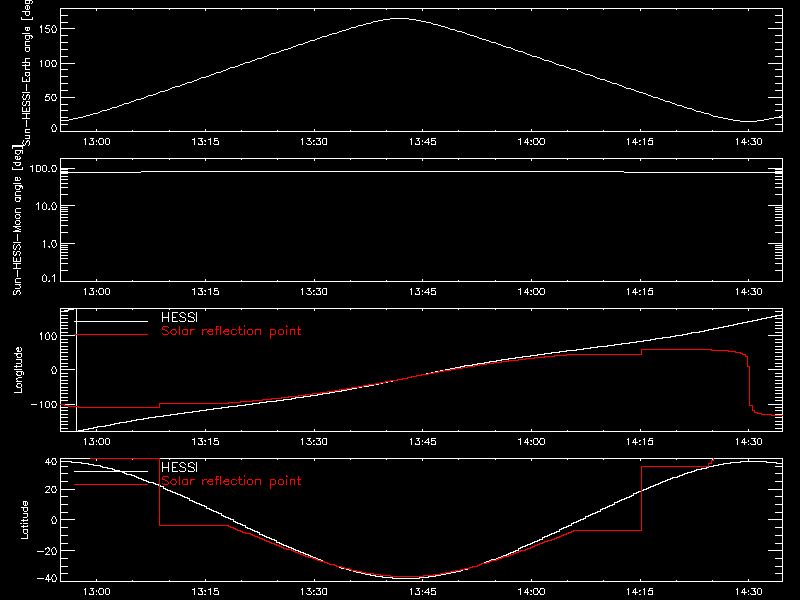Click 14:30 label under the Latitude plot
Viewport: 800px width, 600px height.
click(748, 592)
